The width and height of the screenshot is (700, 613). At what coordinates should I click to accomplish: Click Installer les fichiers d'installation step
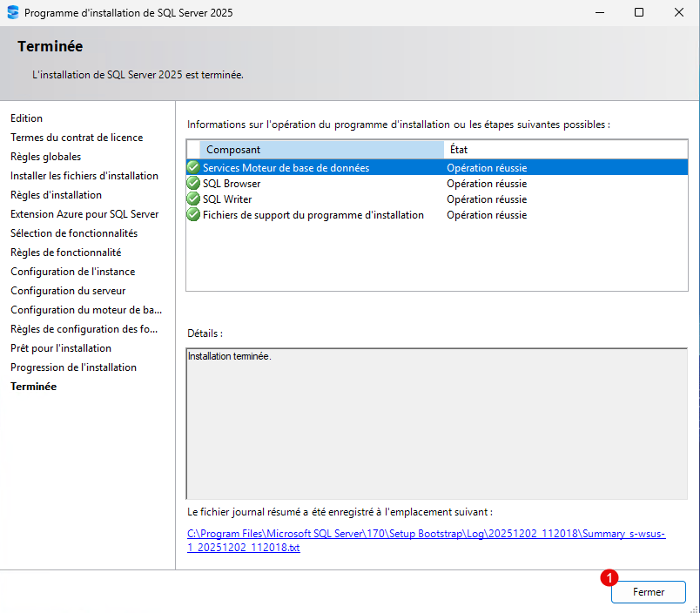[x=84, y=176]
